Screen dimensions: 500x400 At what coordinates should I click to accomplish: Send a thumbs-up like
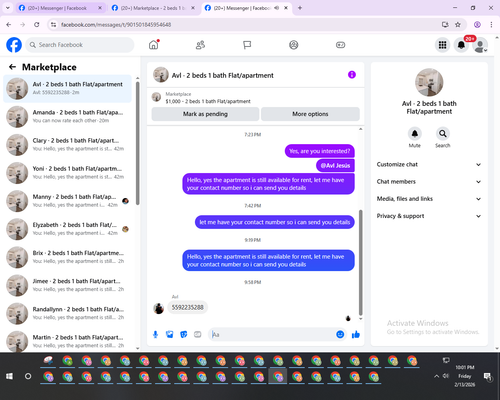point(356,334)
